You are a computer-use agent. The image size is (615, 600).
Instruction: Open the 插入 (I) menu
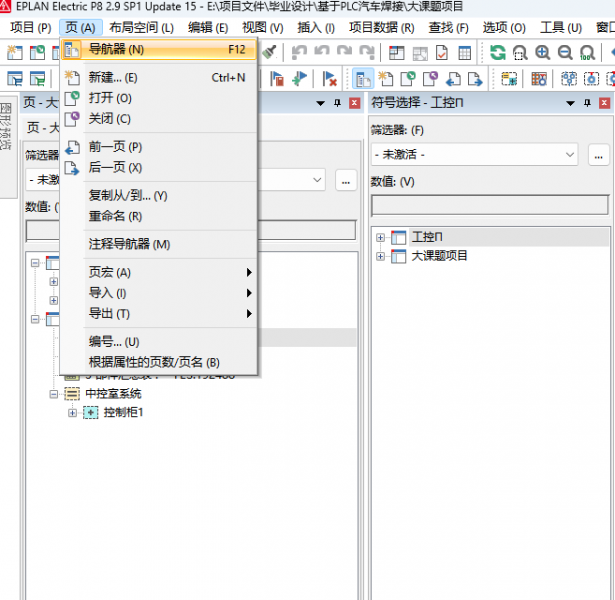click(316, 27)
